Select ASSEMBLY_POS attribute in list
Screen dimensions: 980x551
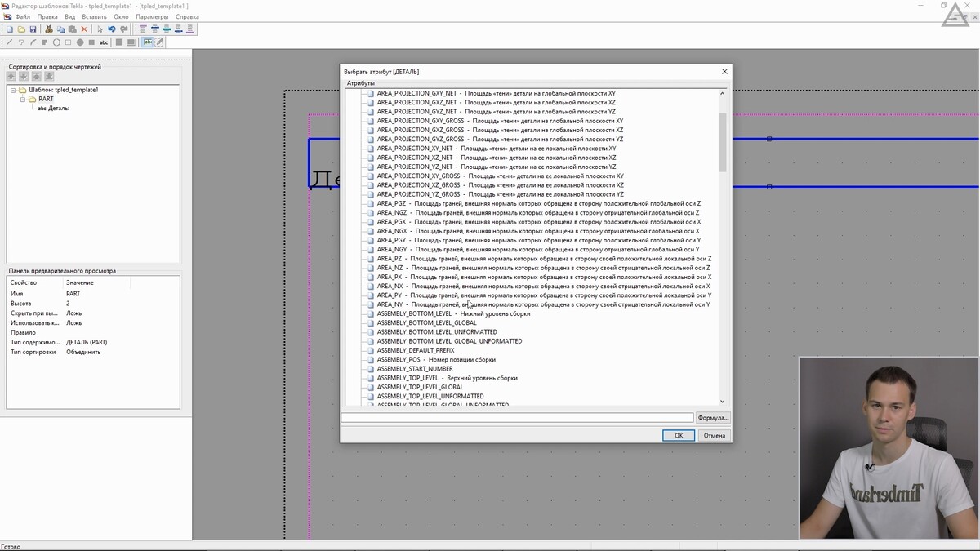tap(435, 360)
